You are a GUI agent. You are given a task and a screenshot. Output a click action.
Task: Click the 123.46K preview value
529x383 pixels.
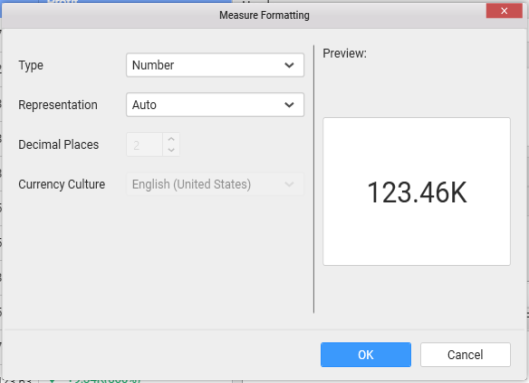click(x=417, y=192)
